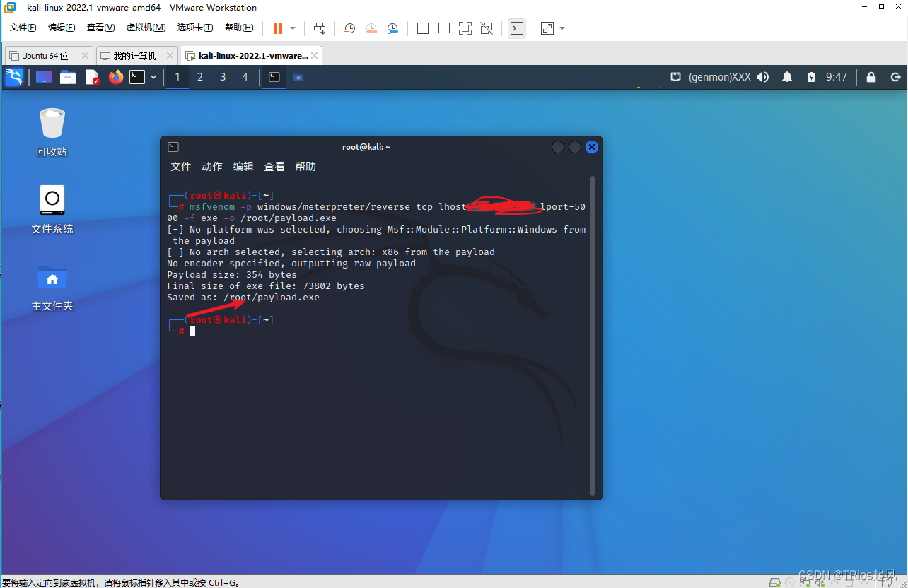
Task: Click the terminal window vertical scrollbar
Action: [x=593, y=336]
